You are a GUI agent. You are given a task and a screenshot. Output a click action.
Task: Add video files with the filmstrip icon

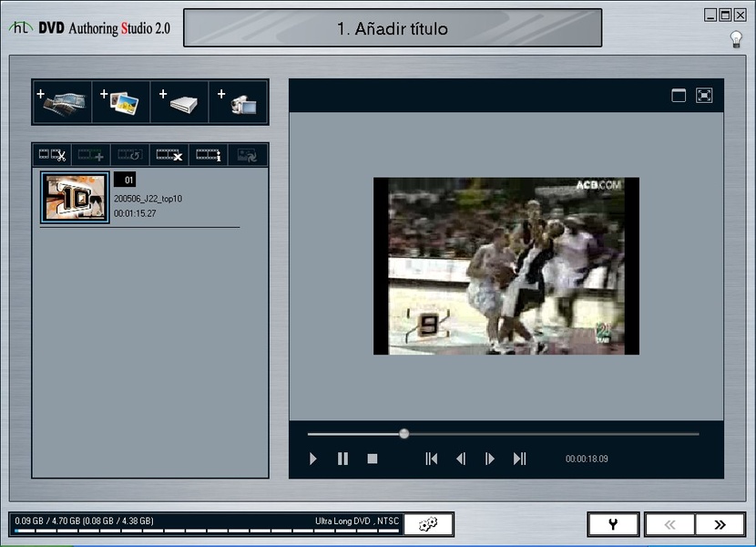coord(62,102)
